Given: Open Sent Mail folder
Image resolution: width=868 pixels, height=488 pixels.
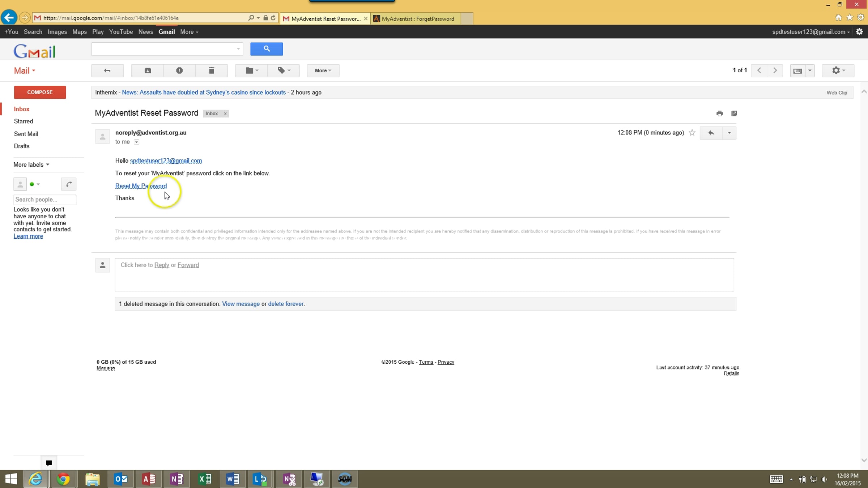Looking at the screenshot, I should pyautogui.click(x=26, y=134).
